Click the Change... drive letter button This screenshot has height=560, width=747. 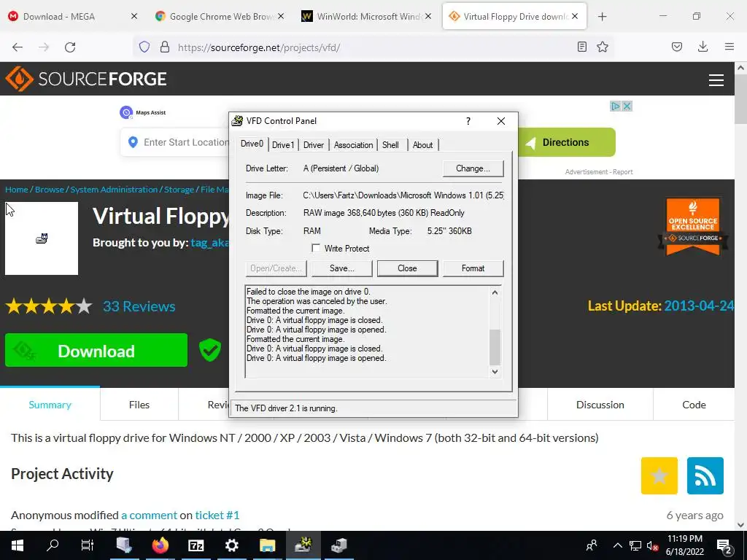(473, 168)
